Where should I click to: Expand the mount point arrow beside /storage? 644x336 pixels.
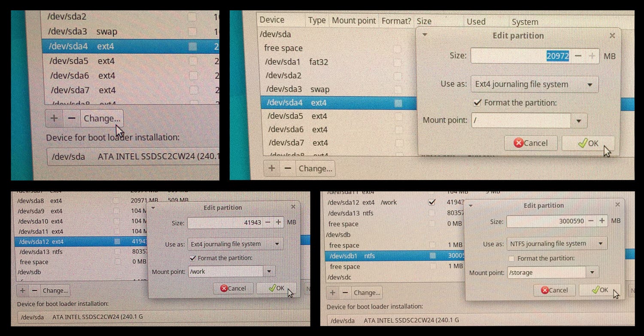pos(592,272)
